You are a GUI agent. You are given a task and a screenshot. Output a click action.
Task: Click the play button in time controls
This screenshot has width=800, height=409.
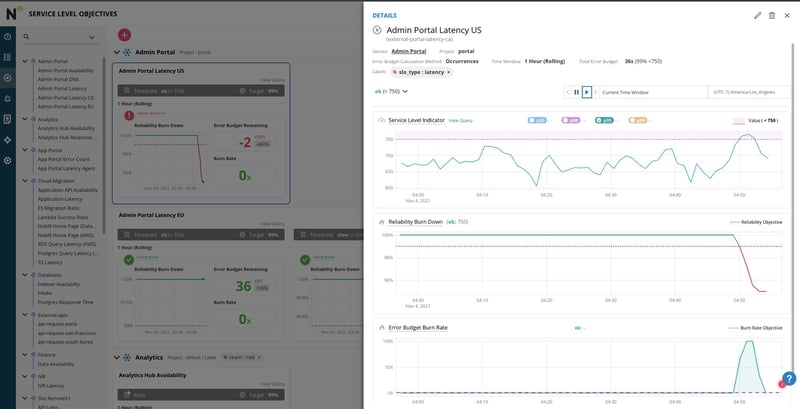click(x=587, y=92)
